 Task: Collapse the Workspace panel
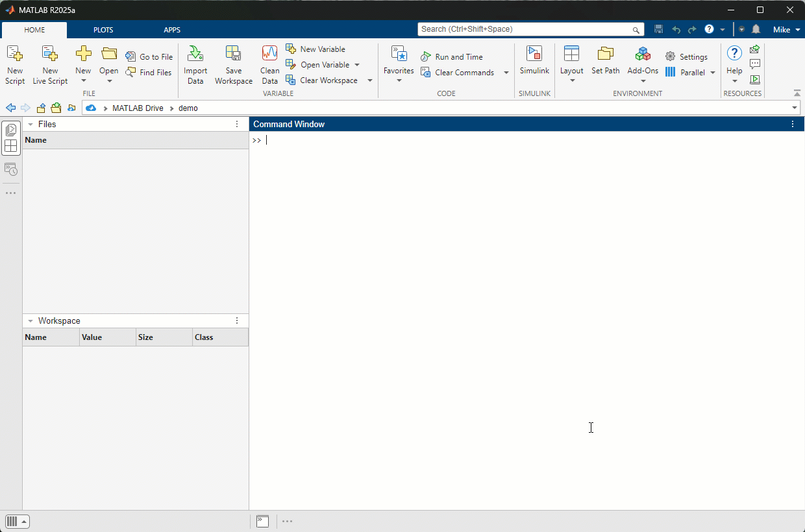[31, 320]
